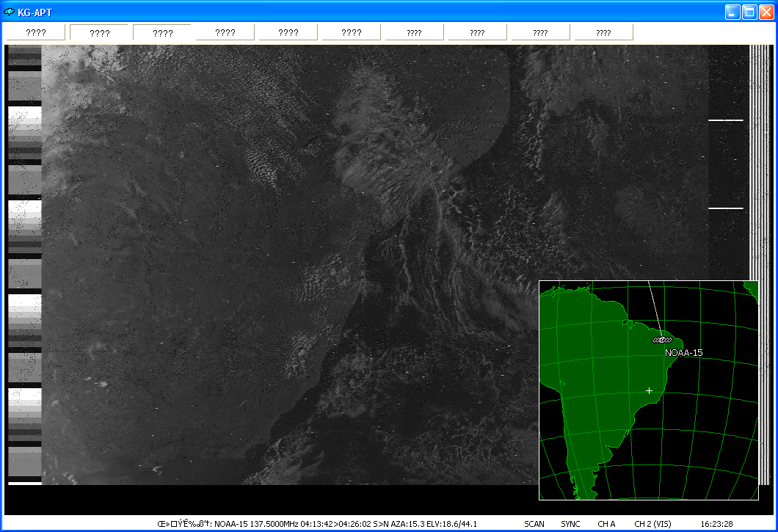Click the CH 2 (VIS) status field
778x532 pixels.
[652, 524]
